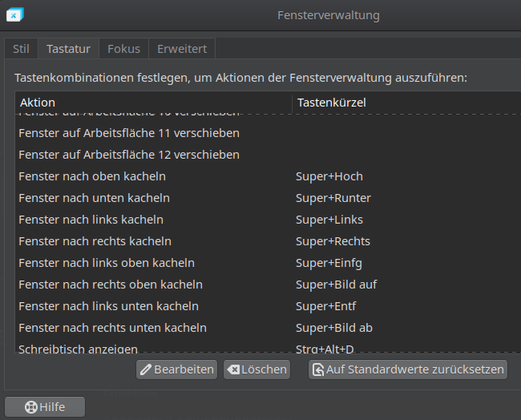Click the Fensterverwaltung window icon in title bar
The width and height of the screenshot is (521, 420).
pyautogui.click(x=15, y=15)
